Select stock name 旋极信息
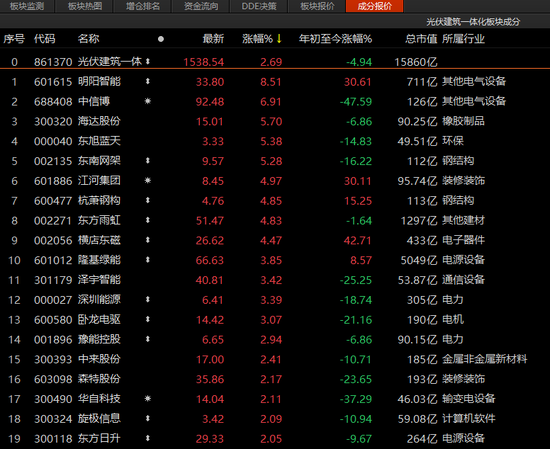 pos(99,418)
